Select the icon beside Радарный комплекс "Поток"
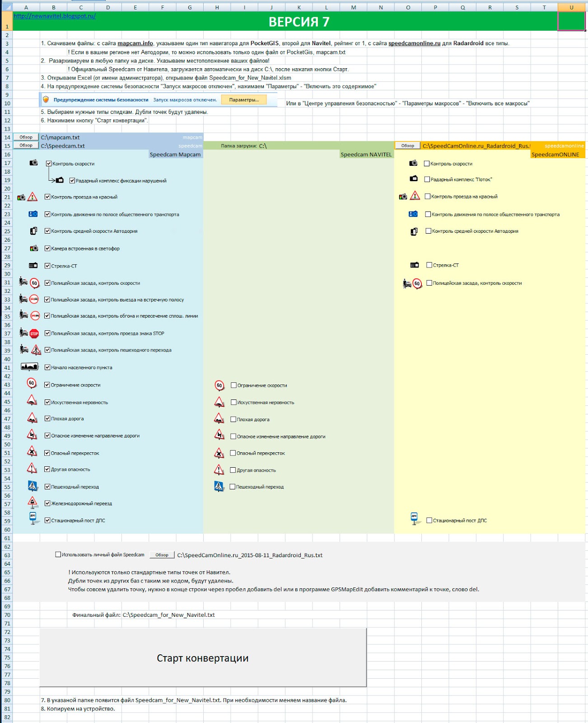The width and height of the screenshot is (588, 723). tap(414, 179)
